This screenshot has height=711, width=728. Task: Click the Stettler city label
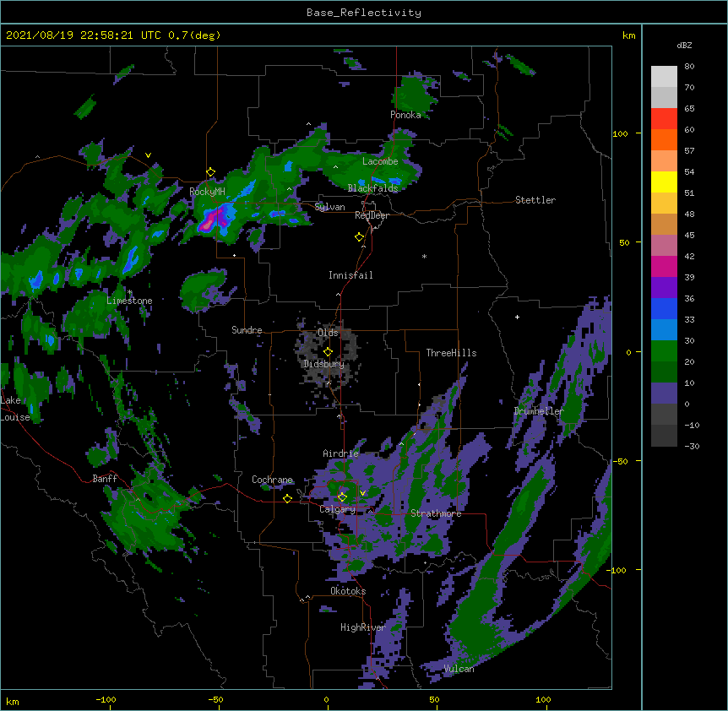(x=535, y=200)
